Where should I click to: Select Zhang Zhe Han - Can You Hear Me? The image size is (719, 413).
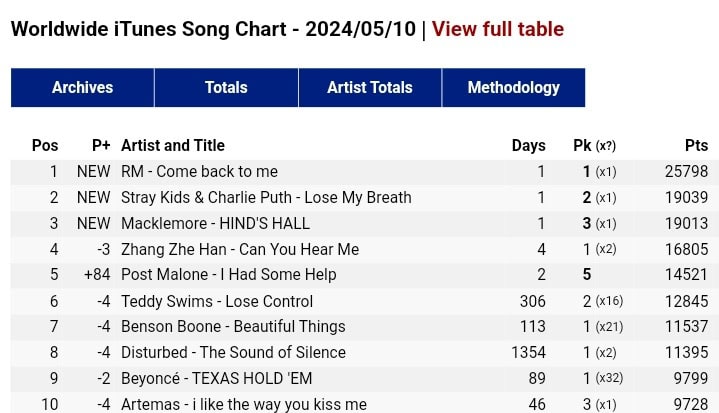point(240,250)
